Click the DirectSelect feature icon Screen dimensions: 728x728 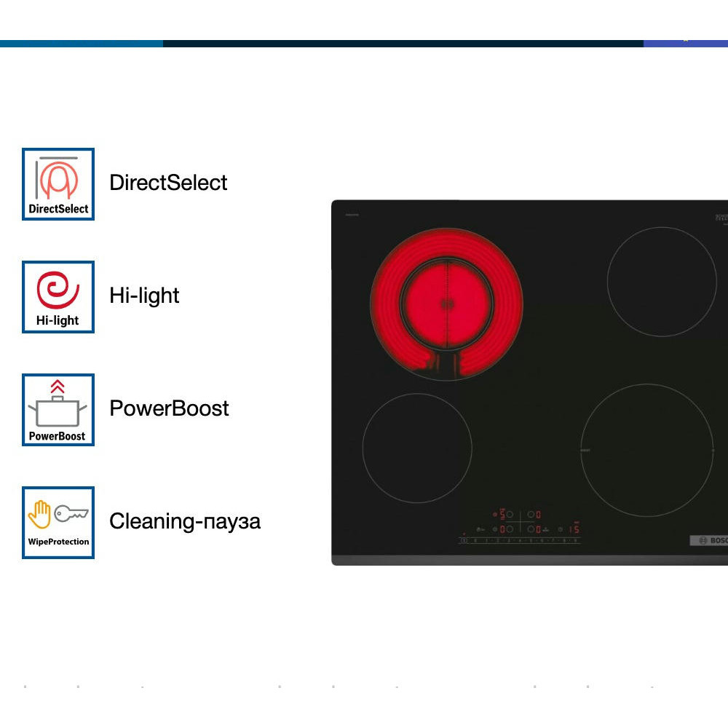(58, 183)
